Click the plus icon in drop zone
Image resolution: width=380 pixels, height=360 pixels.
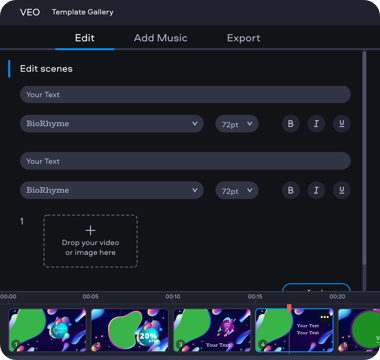pyautogui.click(x=90, y=230)
